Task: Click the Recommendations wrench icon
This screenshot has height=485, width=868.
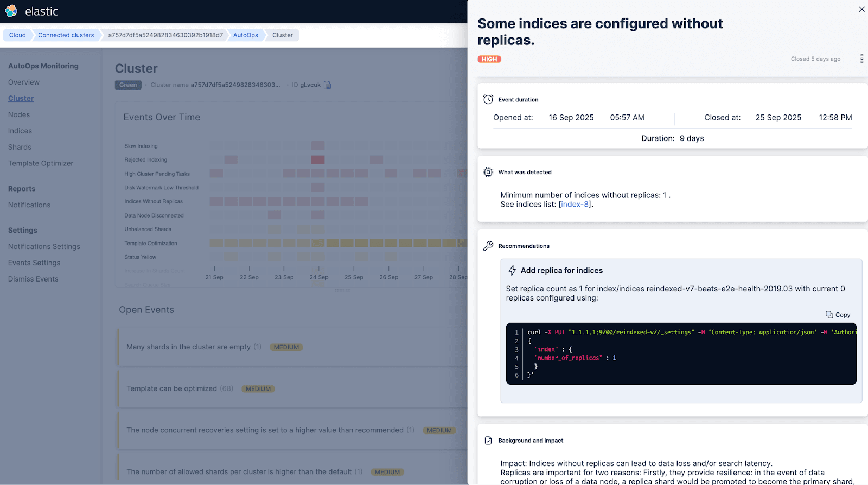Action: point(488,246)
